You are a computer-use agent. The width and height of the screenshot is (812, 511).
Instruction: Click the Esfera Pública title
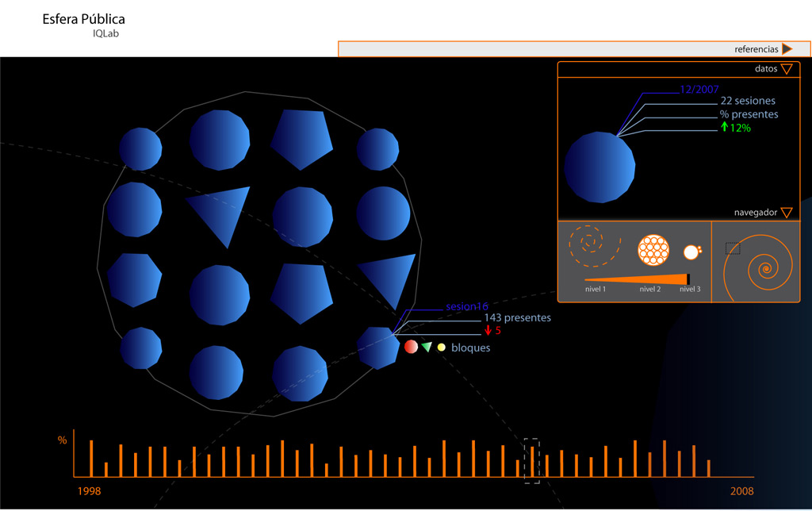point(83,19)
